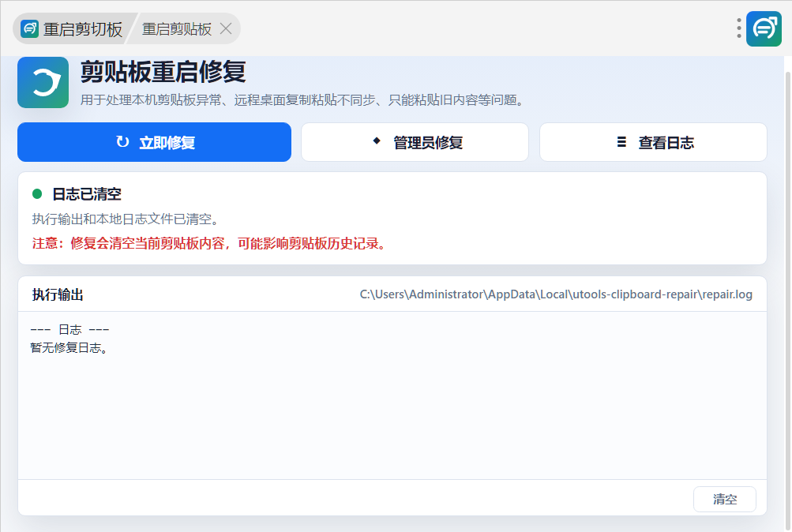The height and width of the screenshot is (532, 792).
Task: Select the 重启剪切板 tab label
Action: tap(83, 29)
